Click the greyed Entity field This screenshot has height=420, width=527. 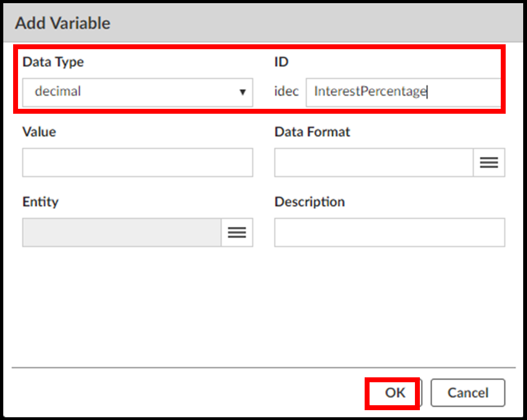click(x=121, y=232)
